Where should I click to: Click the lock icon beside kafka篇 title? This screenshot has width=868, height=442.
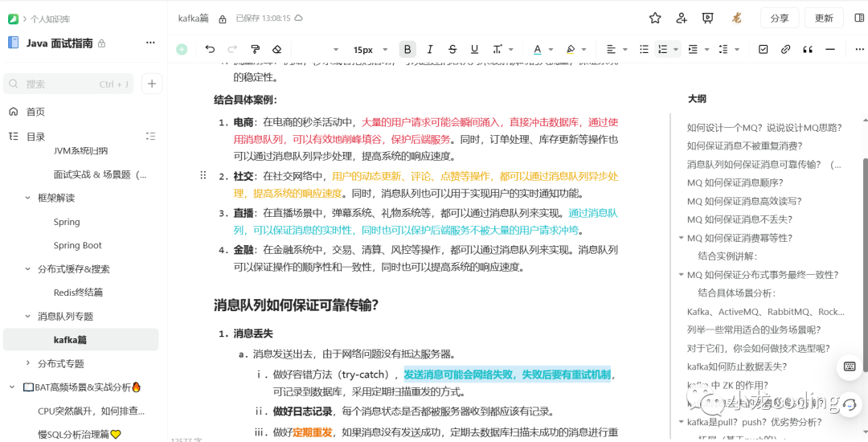(222, 18)
